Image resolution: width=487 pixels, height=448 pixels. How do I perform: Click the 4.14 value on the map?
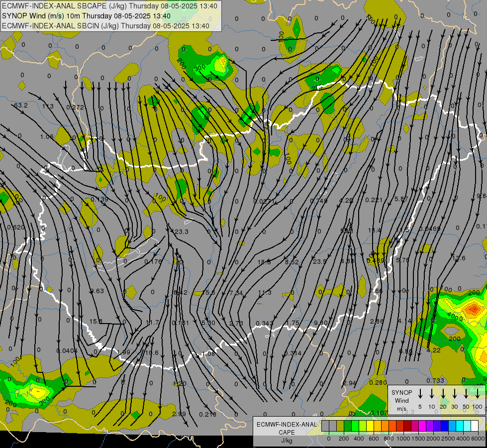[405, 321]
